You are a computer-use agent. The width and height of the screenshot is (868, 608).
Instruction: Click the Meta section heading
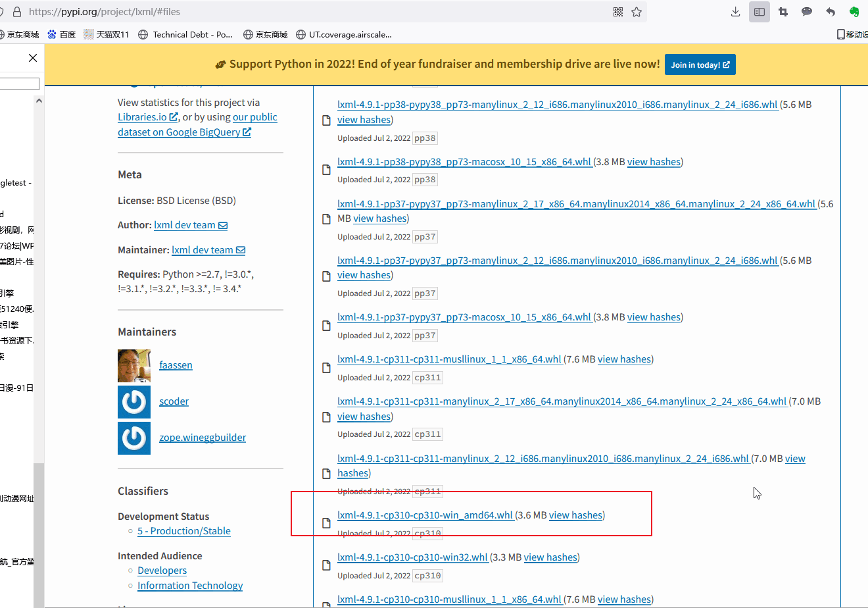click(130, 175)
